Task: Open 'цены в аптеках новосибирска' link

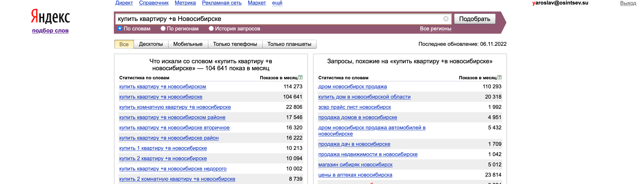Action: (355, 175)
